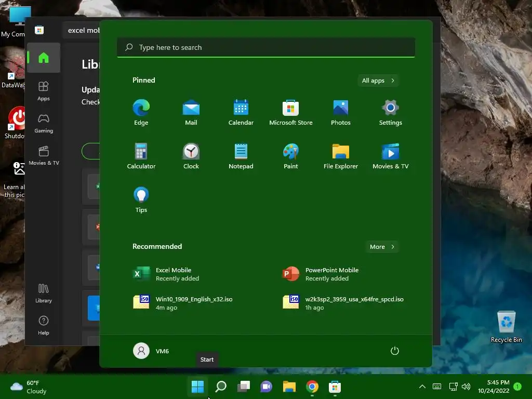Open the Paint app
This screenshot has width=532, height=399.
291,156
